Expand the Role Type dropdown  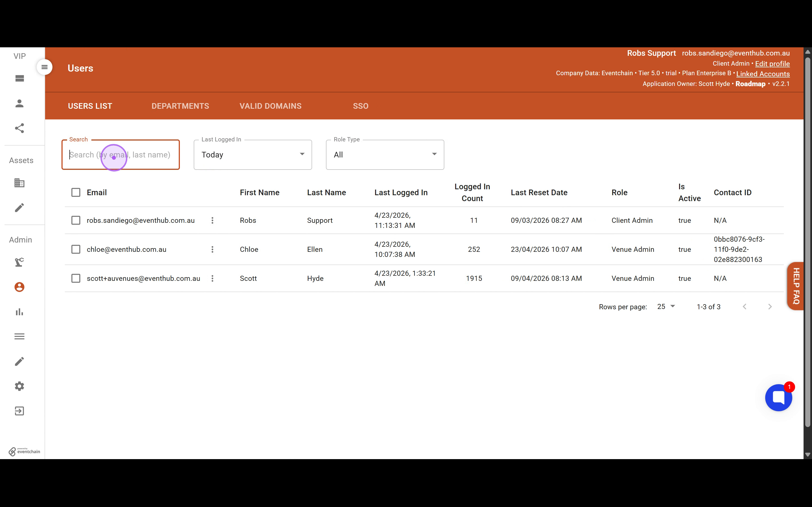385,155
